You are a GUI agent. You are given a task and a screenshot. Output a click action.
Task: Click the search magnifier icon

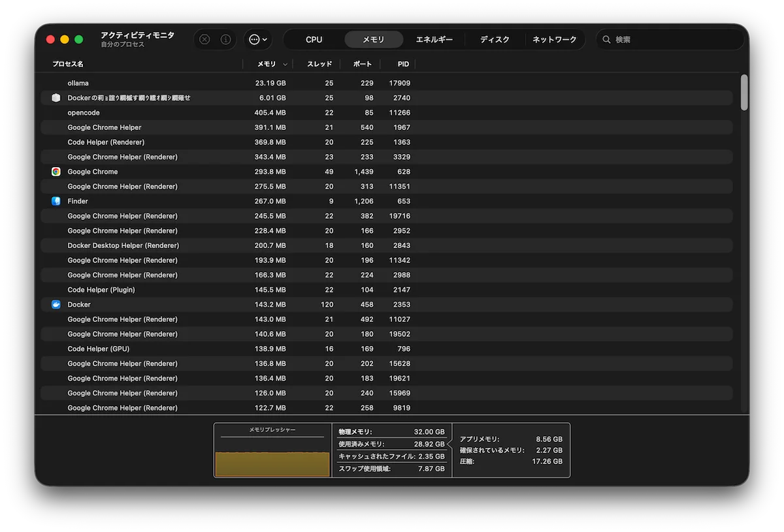(606, 40)
